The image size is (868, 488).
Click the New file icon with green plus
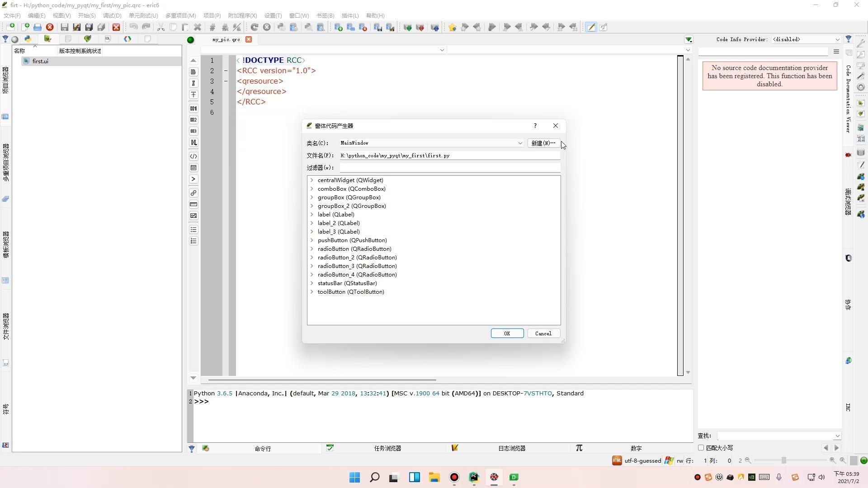coord(25,27)
